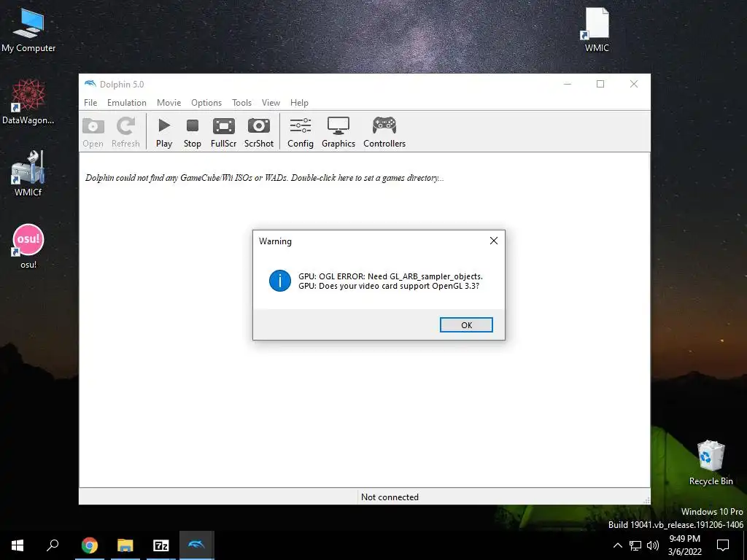Start emulation with the Play button
Image resolution: width=747 pixels, height=560 pixels.
coord(164,133)
